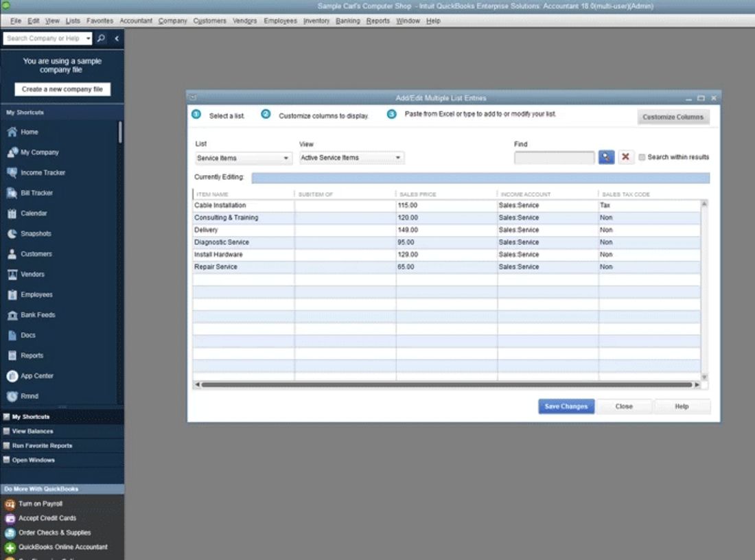Screen dimensions: 755x560
Task: Click the Home icon in the shortcuts sidebar
Action: coord(12,132)
